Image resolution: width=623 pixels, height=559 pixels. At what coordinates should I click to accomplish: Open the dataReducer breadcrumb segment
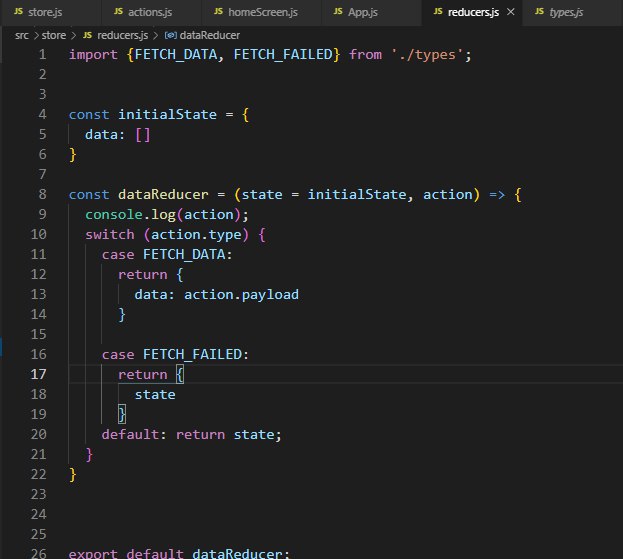209,35
